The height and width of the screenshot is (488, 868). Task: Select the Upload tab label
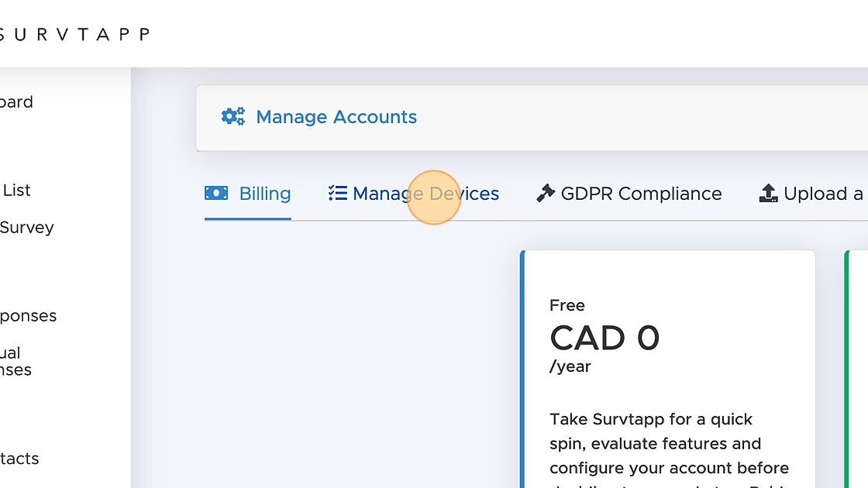pos(825,194)
